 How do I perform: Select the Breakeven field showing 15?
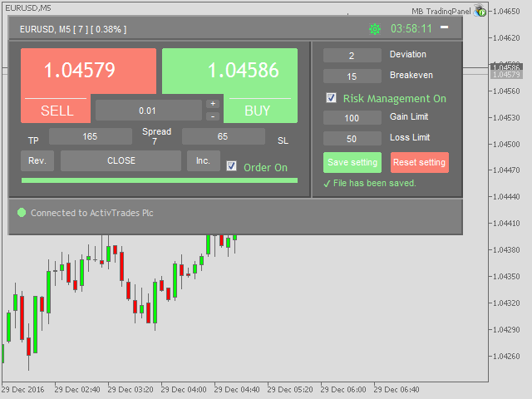tap(352, 76)
